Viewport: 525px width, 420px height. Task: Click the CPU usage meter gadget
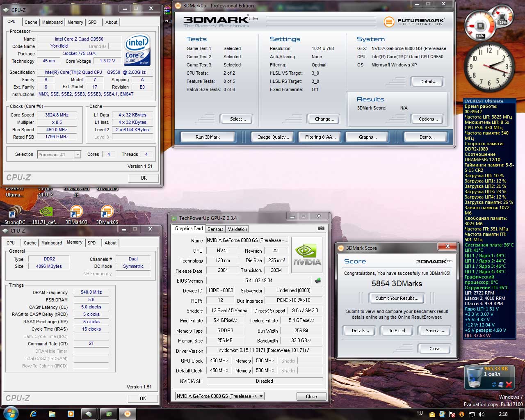coord(479,25)
